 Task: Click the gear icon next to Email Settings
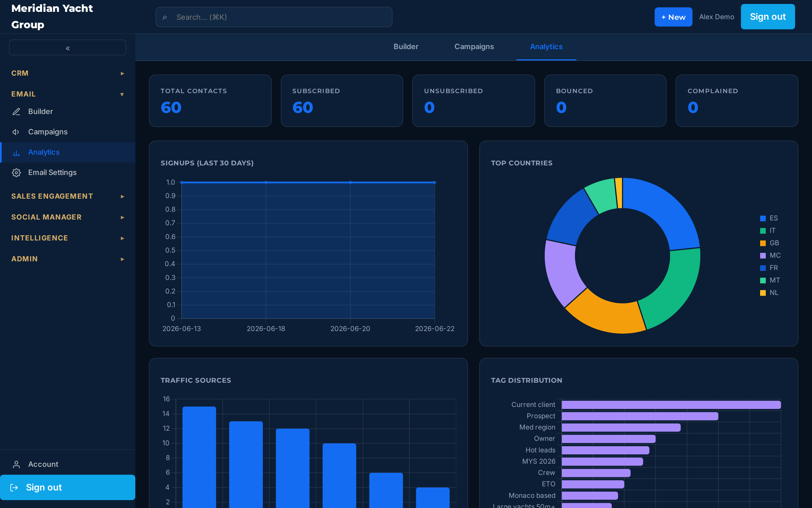[x=16, y=173]
